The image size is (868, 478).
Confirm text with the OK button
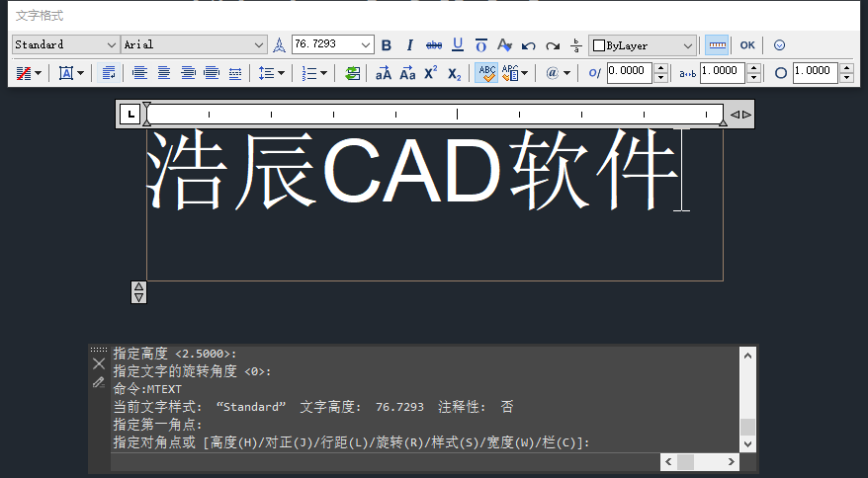click(x=747, y=45)
